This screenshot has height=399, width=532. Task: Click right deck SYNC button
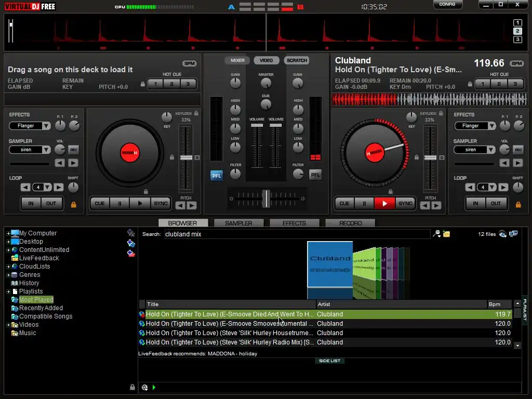(x=405, y=204)
